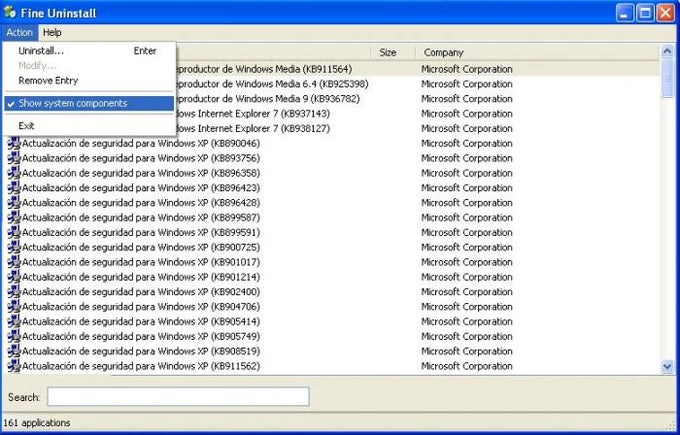Screen dimensions: 680x435
Task: Click the icon of update KB904706
Action: pyautogui.click(x=14, y=307)
